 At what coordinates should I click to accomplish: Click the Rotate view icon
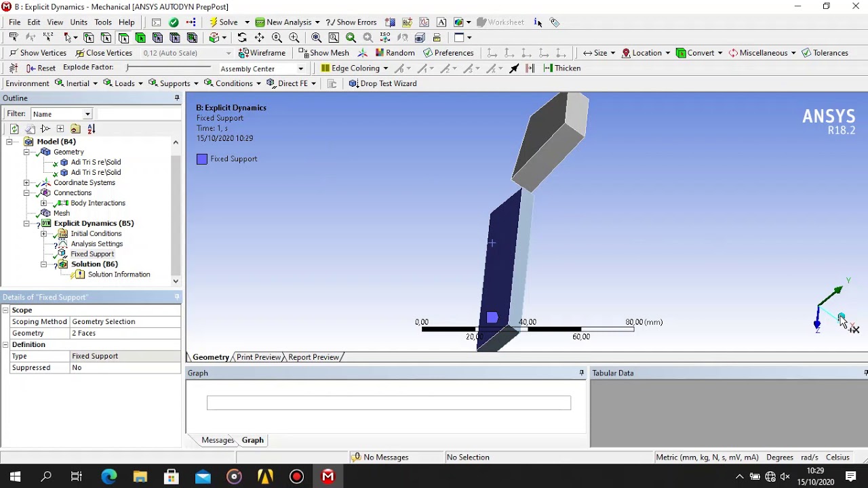point(242,38)
